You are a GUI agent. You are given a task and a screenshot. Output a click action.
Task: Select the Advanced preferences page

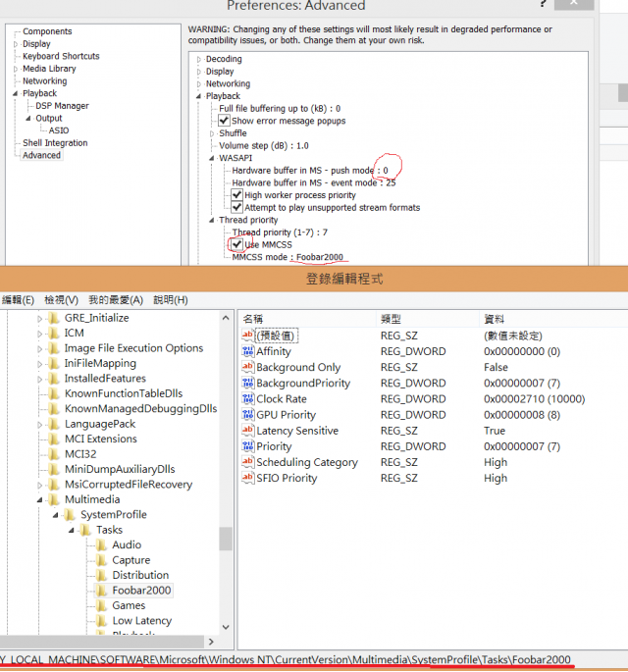point(41,155)
